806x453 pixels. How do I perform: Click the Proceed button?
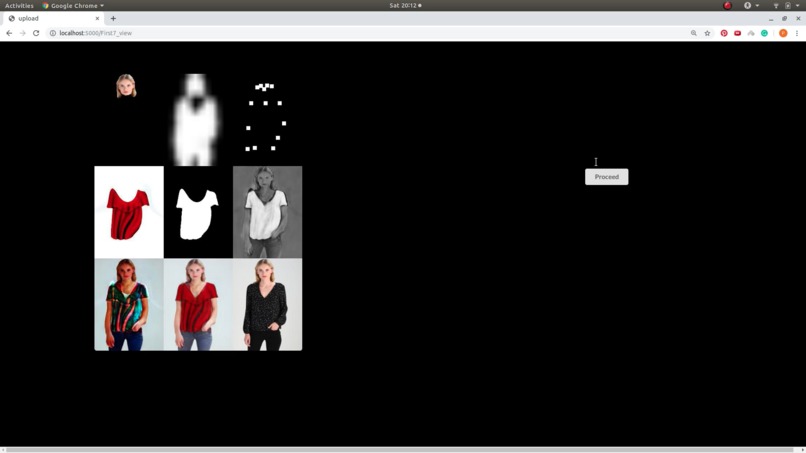(606, 177)
